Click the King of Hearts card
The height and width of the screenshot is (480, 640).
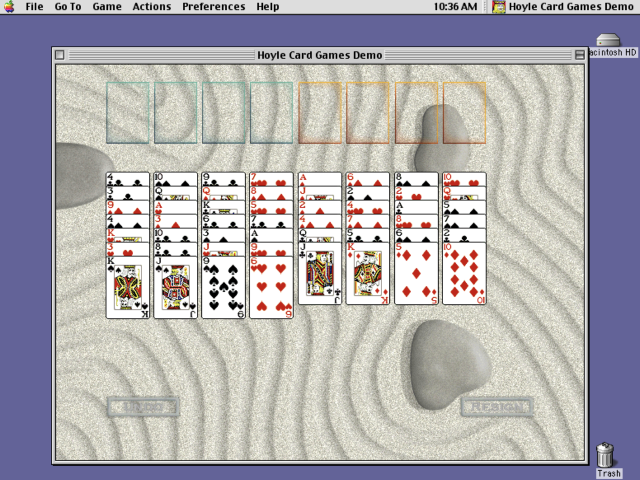point(128,236)
